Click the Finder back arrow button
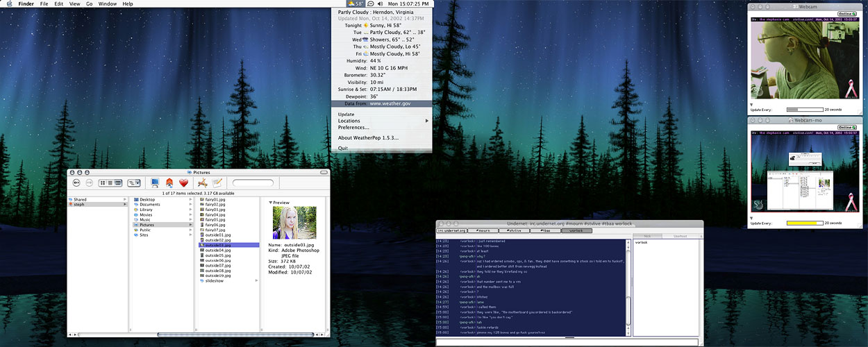 click(76, 183)
